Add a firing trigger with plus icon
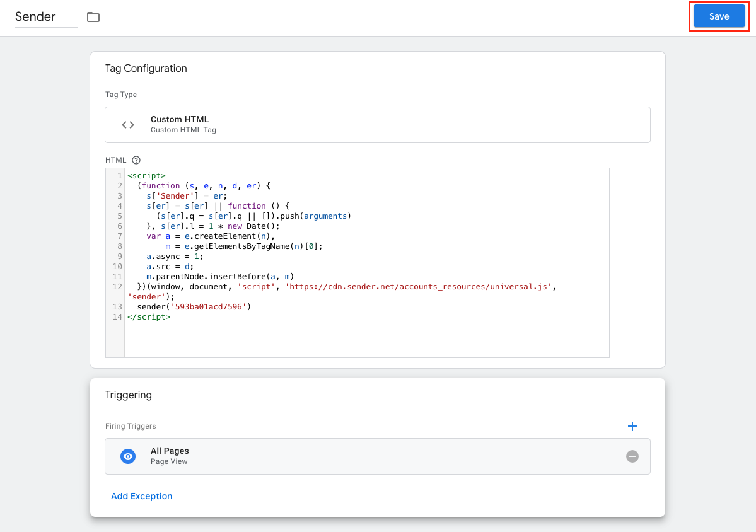 click(x=632, y=426)
